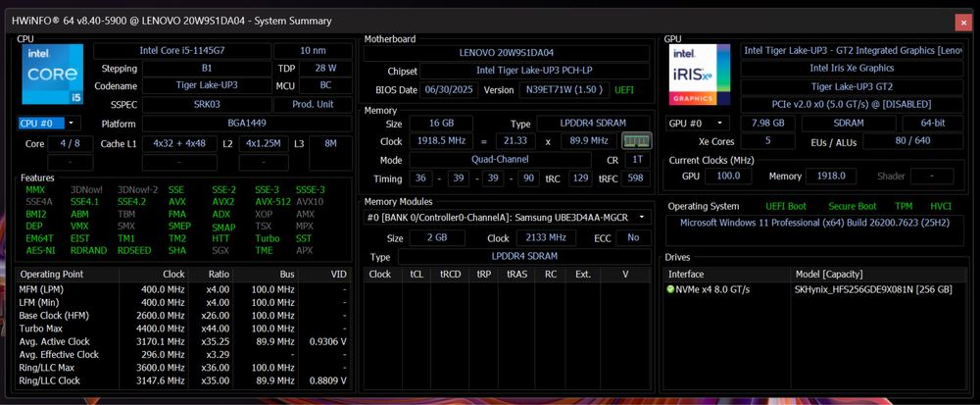
Task: Click the Intel Core i5-1145G7 name field
Action: pyautogui.click(x=182, y=51)
